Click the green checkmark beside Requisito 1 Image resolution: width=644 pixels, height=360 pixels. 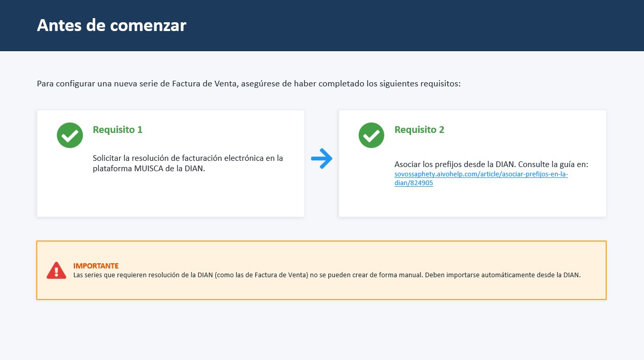[x=70, y=135]
